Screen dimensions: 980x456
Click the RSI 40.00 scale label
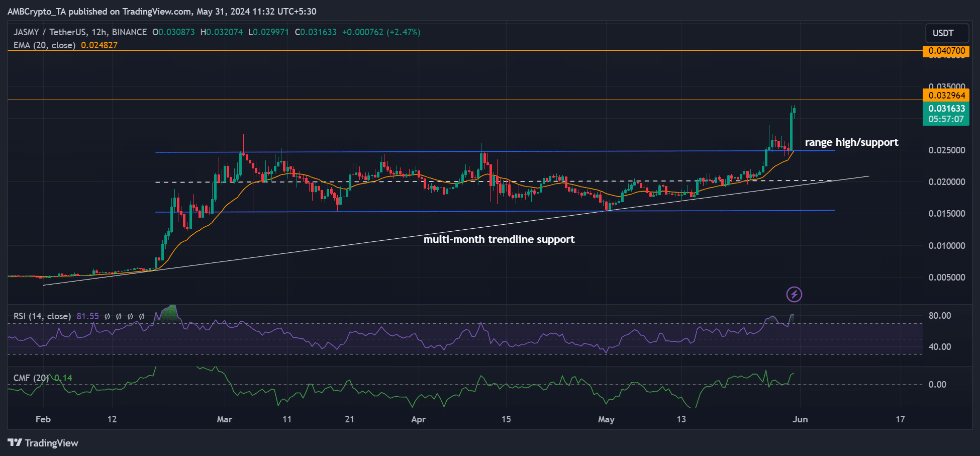coord(940,347)
